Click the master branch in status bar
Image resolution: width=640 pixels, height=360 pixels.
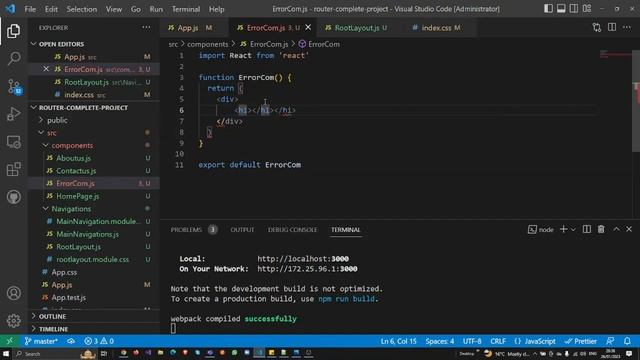click(x=41, y=341)
